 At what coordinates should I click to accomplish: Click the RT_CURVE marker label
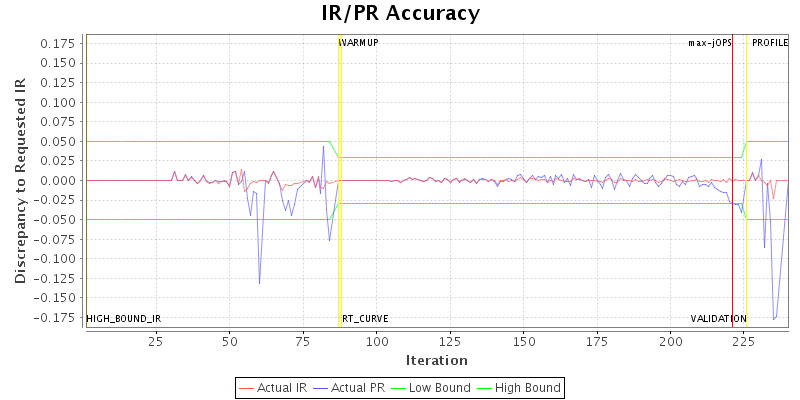point(365,319)
